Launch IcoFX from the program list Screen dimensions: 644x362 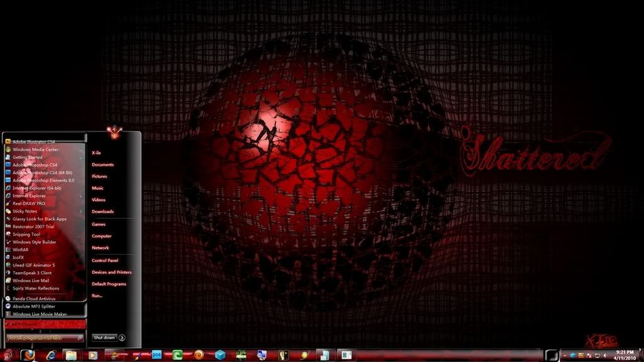click(18, 257)
